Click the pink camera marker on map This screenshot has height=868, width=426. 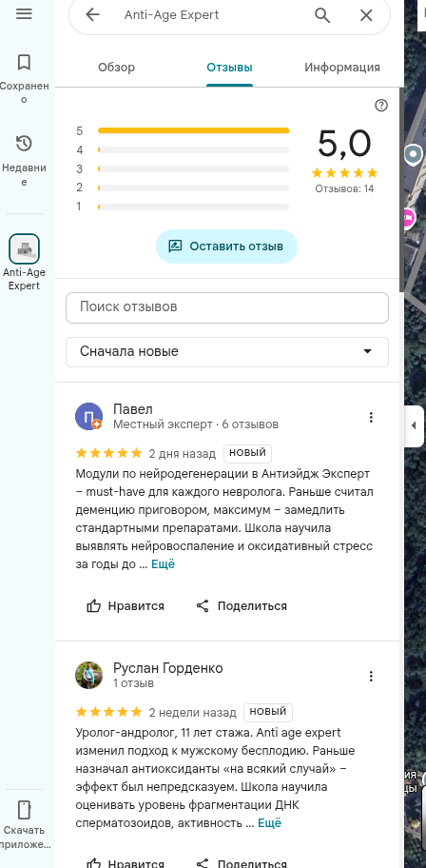click(x=408, y=218)
